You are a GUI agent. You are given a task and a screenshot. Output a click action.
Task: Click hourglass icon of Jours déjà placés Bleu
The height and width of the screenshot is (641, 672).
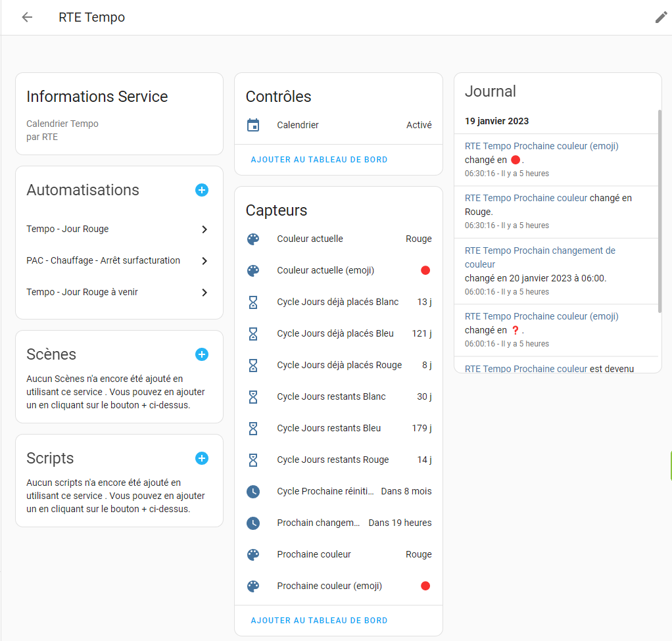[253, 333]
